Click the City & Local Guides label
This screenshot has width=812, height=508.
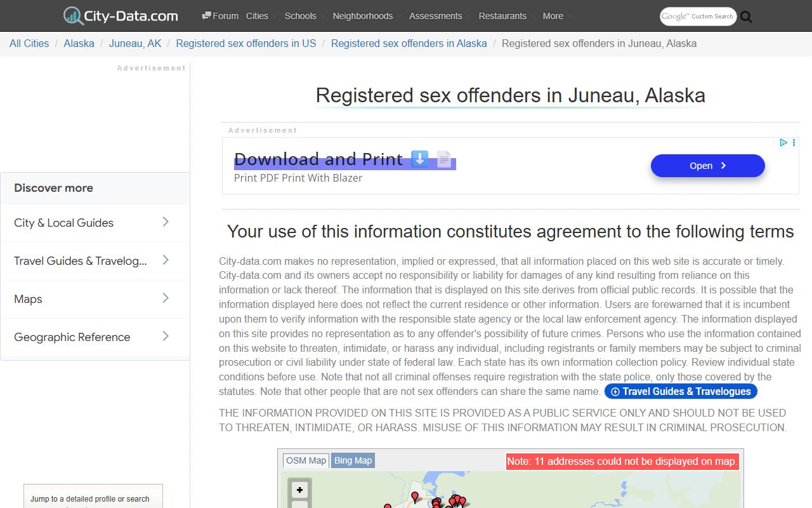[63, 223]
